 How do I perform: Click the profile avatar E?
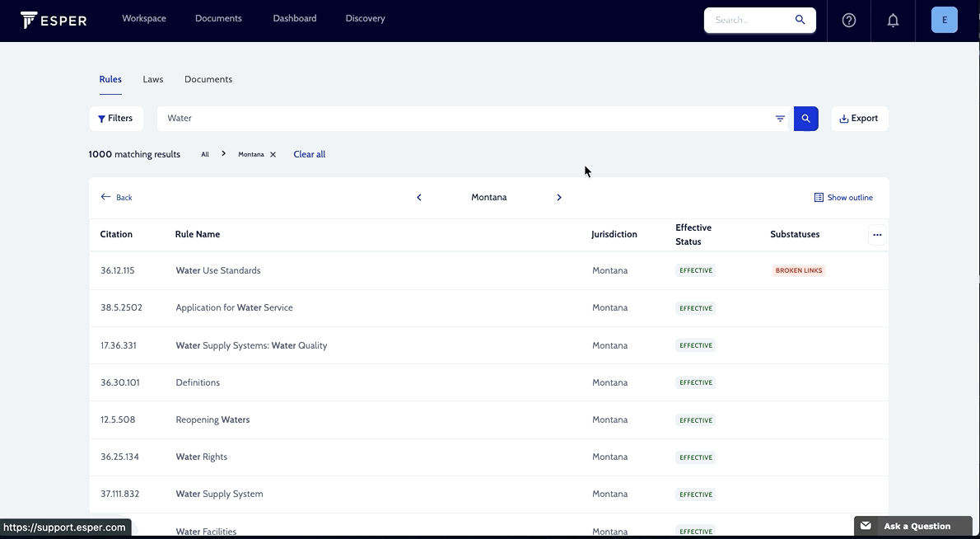(944, 19)
